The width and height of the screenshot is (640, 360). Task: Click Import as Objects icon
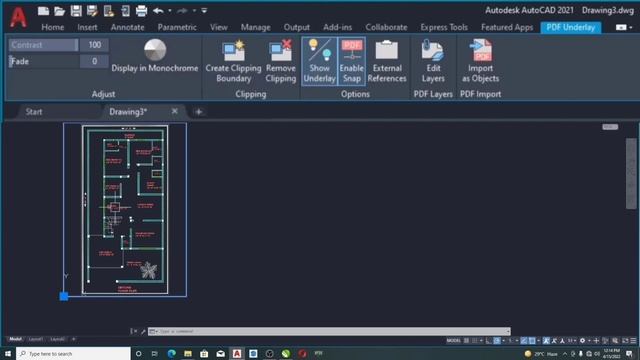[480, 50]
